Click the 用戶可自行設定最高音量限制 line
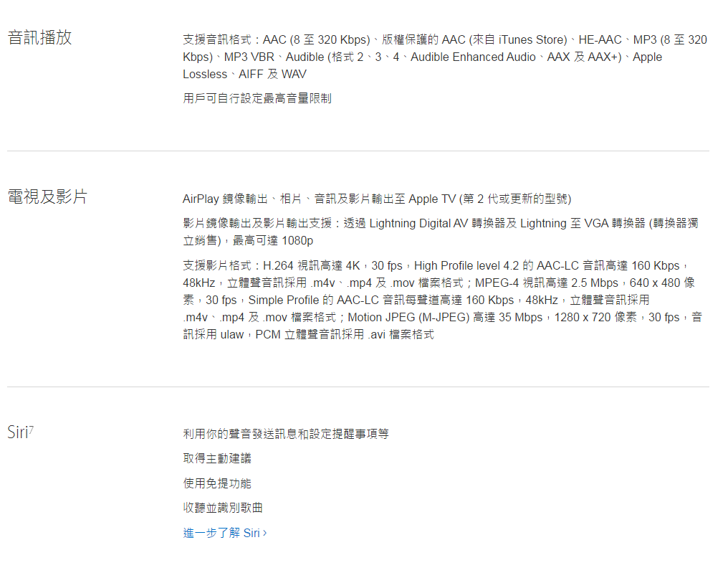Screen dimensions: 728x578 [x=257, y=98]
